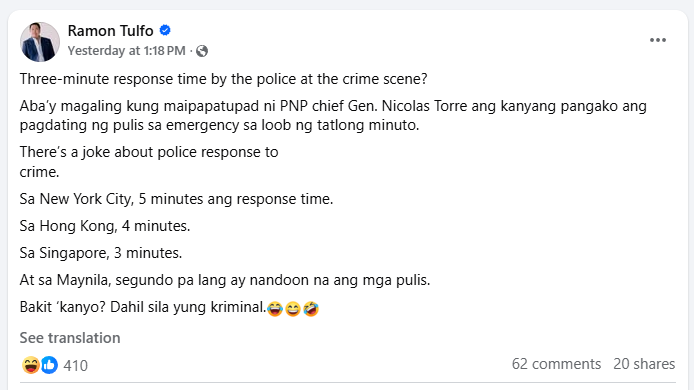The width and height of the screenshot is (694, 390).
Task: Open the 62 comments
Action: point(556,364)
